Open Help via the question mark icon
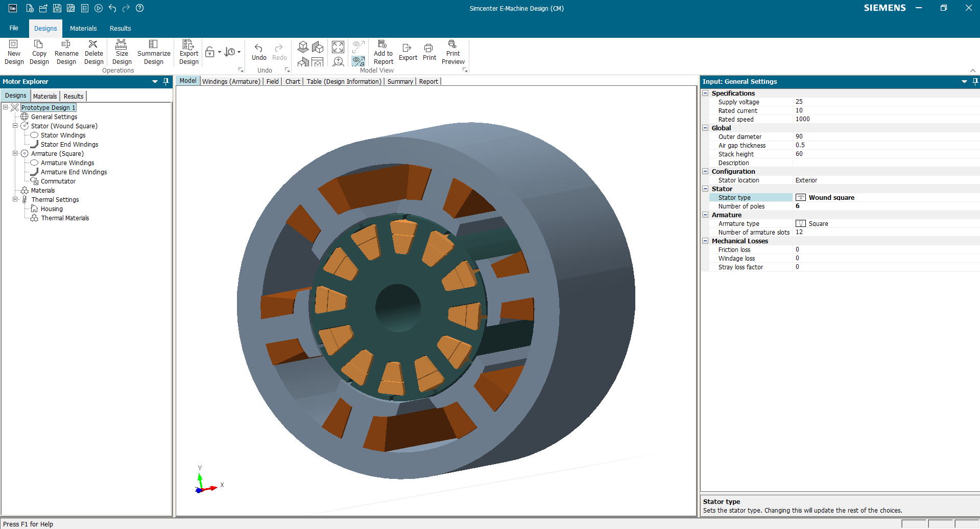 (140, 8)
